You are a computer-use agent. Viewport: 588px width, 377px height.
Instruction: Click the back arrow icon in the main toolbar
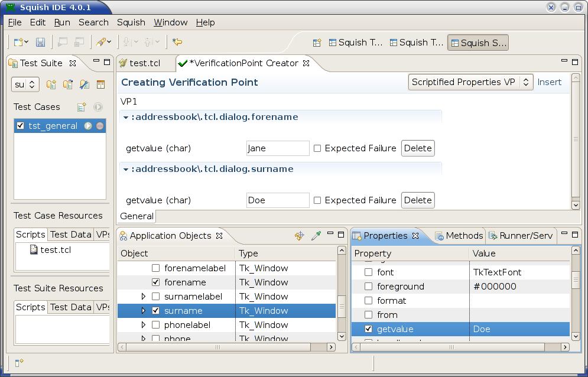(x=177, y=42)
